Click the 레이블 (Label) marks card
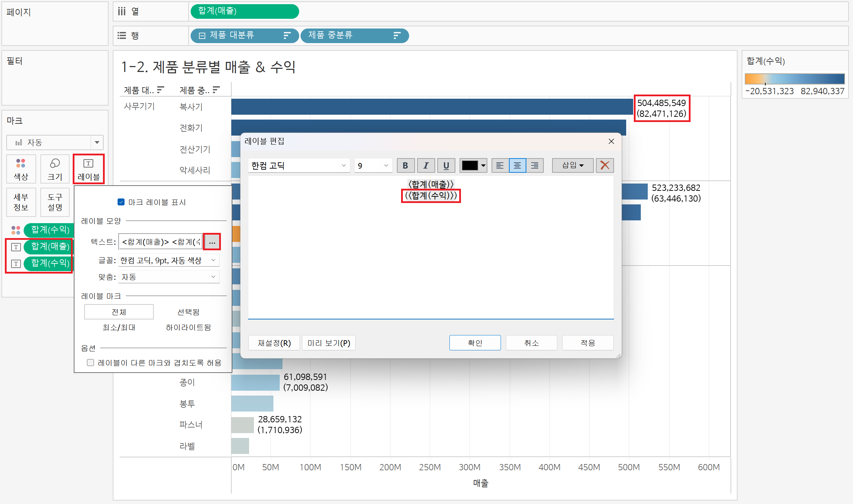 pos(88,169)
